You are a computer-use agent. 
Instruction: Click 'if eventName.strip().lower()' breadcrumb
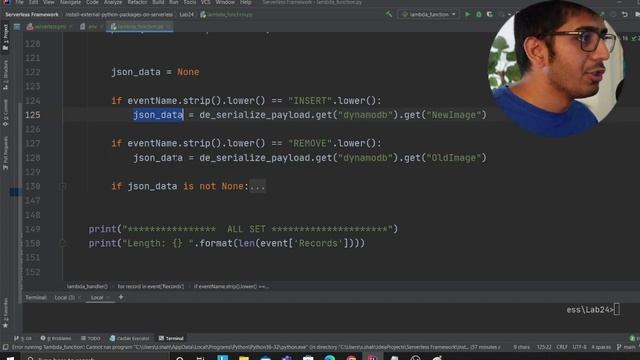coord(231,287)
